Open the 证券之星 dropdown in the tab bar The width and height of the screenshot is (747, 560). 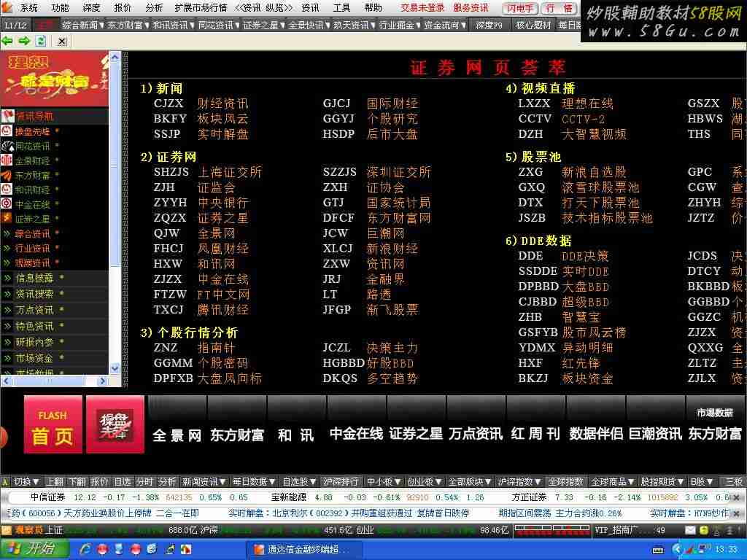click(264, 25)
